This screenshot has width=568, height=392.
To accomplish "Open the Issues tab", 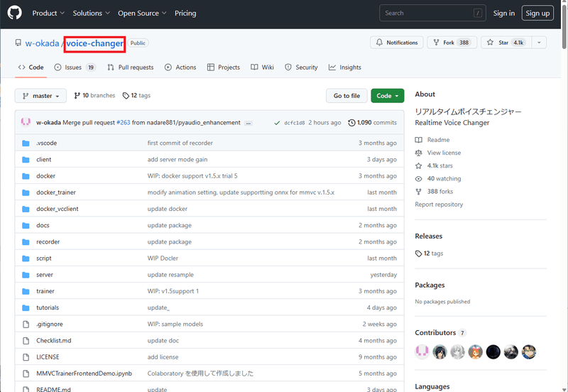I will 75,67.
